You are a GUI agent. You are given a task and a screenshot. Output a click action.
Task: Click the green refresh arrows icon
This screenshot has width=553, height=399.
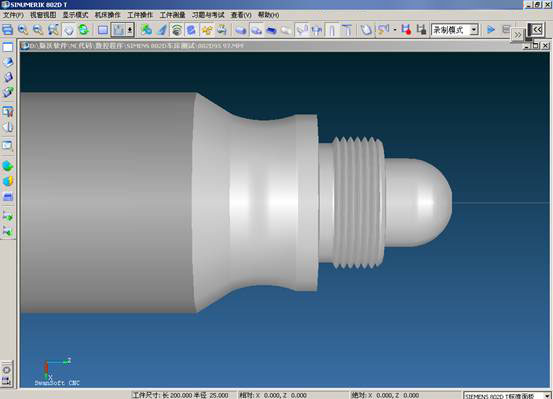pos(84,30)
